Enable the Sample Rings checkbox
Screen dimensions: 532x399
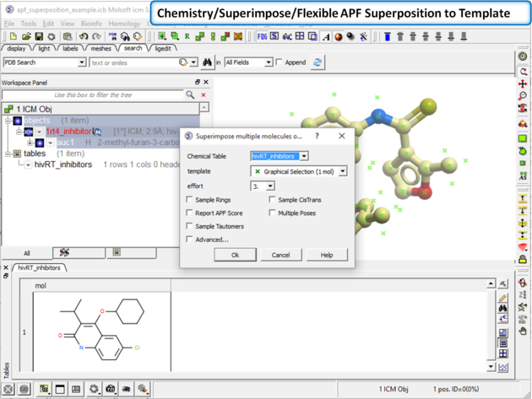(190, 200)
